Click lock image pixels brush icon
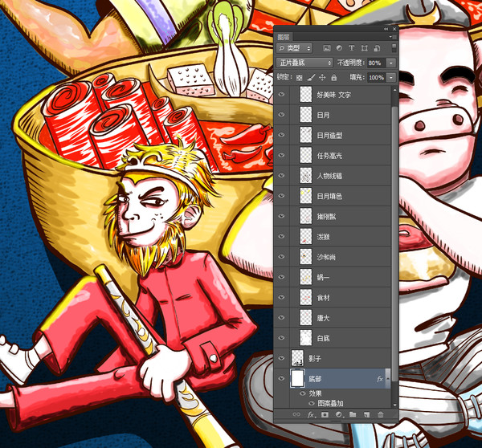482x448 pixels. click(x=311, y=78)
